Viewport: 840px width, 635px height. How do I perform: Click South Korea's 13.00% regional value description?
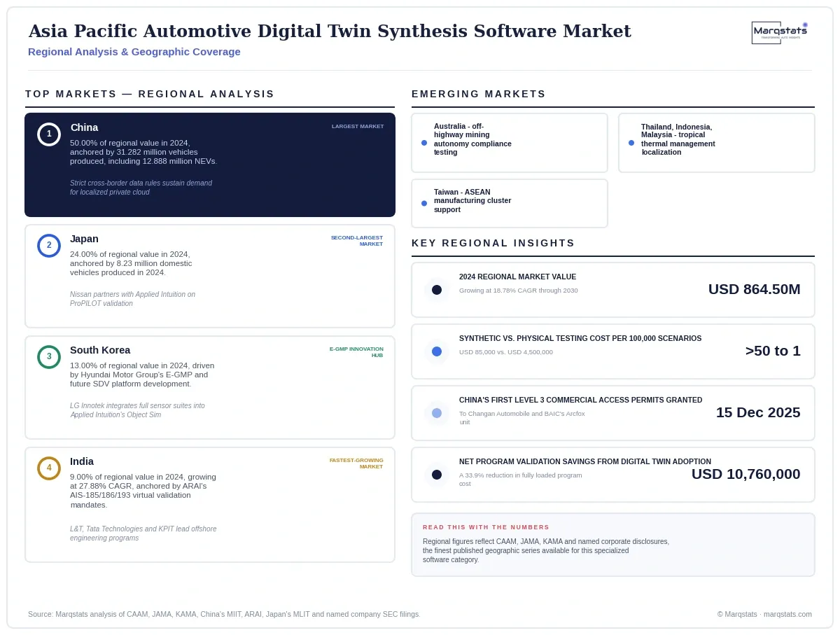(x=143, y=375)
